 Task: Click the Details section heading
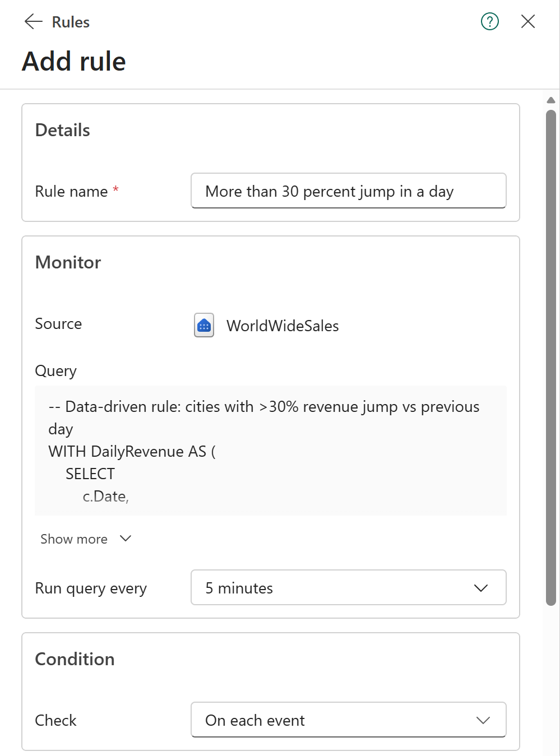point(62,130)
